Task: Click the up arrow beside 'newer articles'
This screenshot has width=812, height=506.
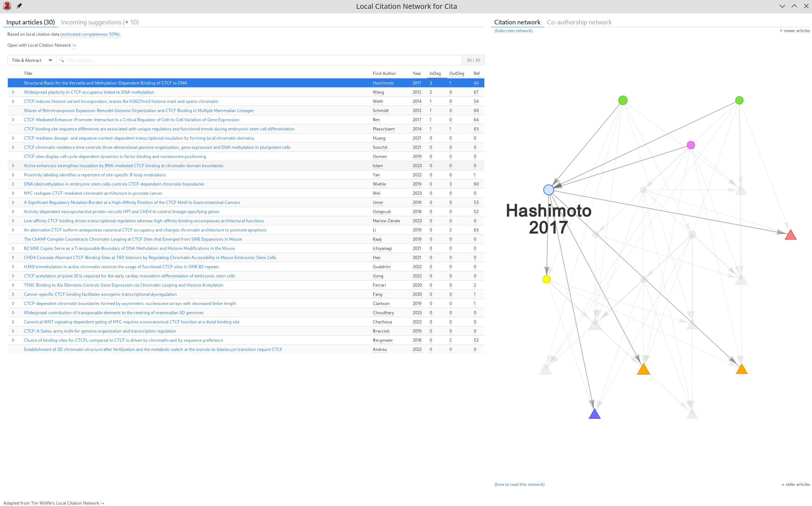Action: click(x=781, y=31)
